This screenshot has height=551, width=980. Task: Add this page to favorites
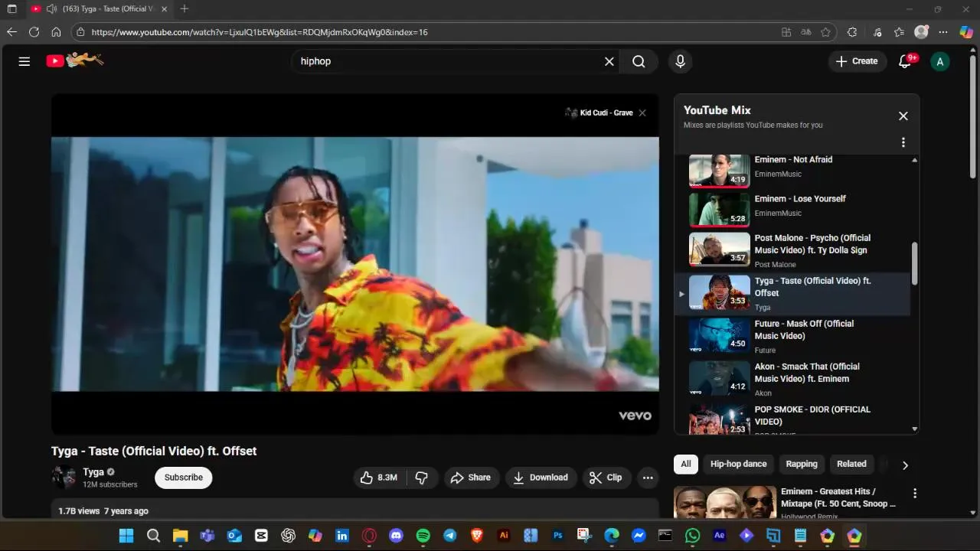(x=825, y=32)
